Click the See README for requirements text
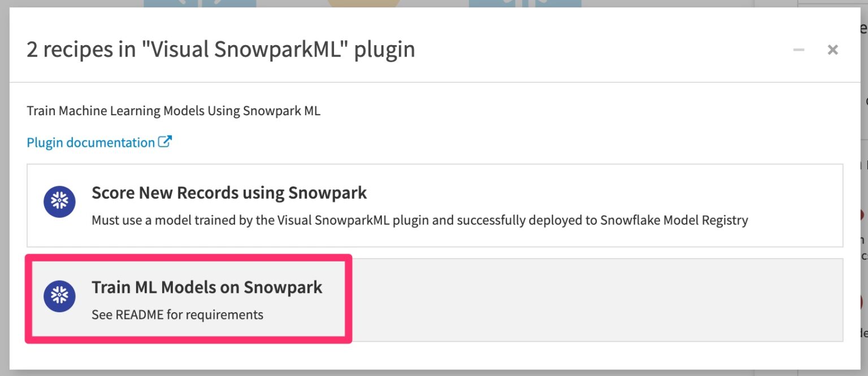Screen dimensions: 868x376 [177, 314]
